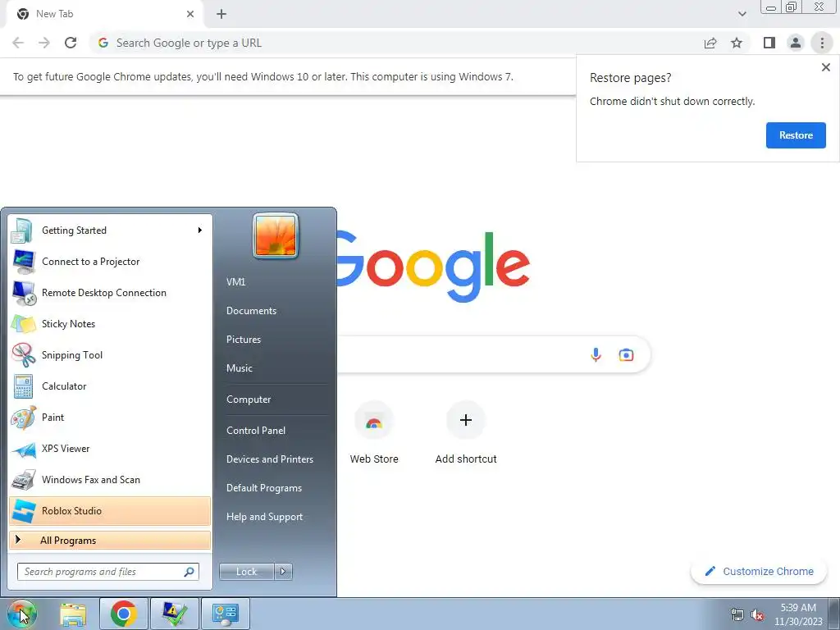Screen dimensions: 840x630
Task: Start voice search microphone icon
Action: coord(596,354)
